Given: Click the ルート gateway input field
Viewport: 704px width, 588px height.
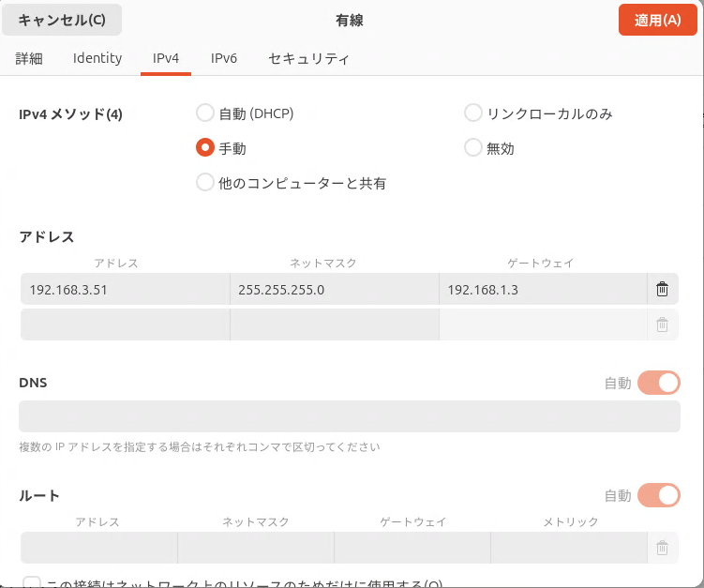Looking at the screenshot, I should tap(412, 548).
